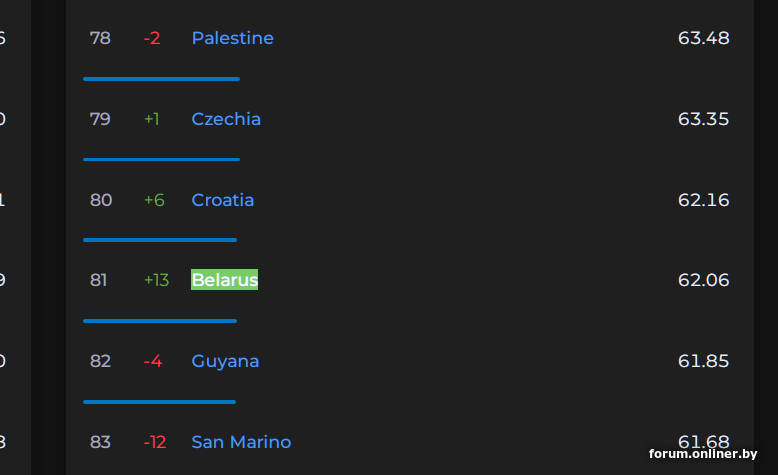778x475 pixels.
Task: Click the red -2 rank change
Action: pos(152,38)
